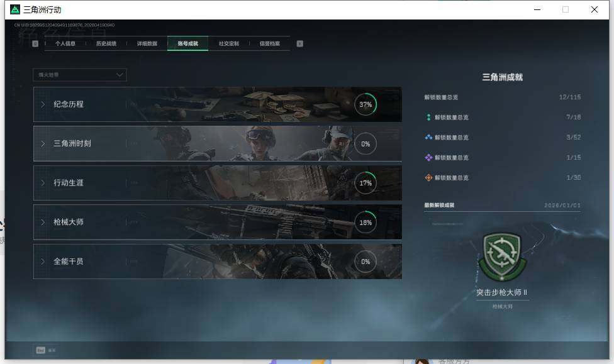Click the Esc key icon at bottom left
The width and height of the screenshot is (614, 364).
click(x=41, y=350)
